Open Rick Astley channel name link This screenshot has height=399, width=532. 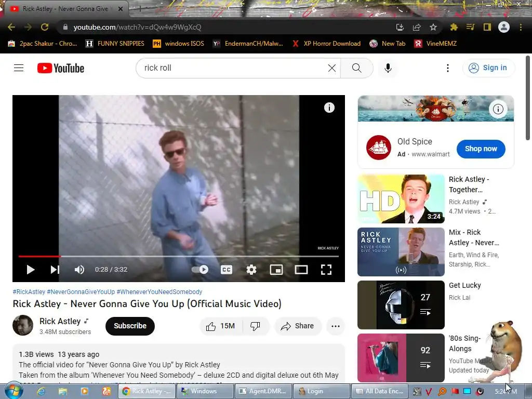tap(60, 321)
